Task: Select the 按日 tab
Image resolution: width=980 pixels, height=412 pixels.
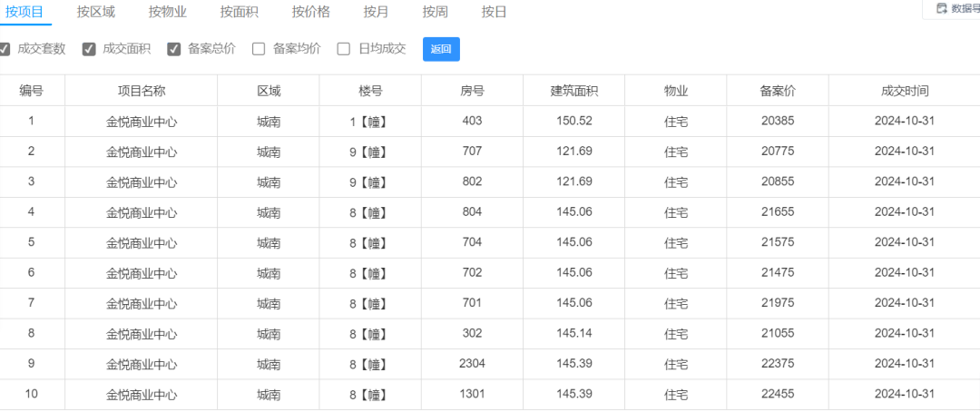Action: (494, 11)
